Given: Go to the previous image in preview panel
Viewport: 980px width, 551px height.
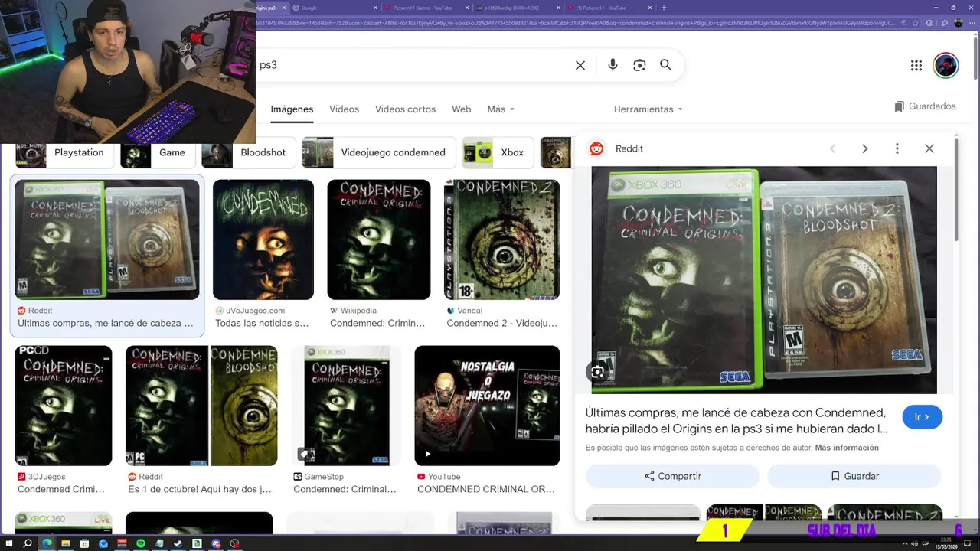Looking at the screenshot, I should click(x=832, y=149).
